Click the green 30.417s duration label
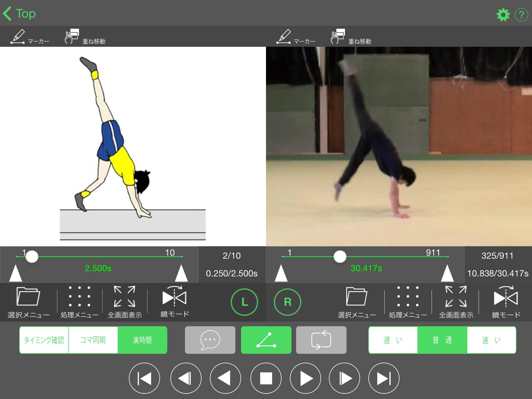532x399 pixels. [x=366, y=268]
